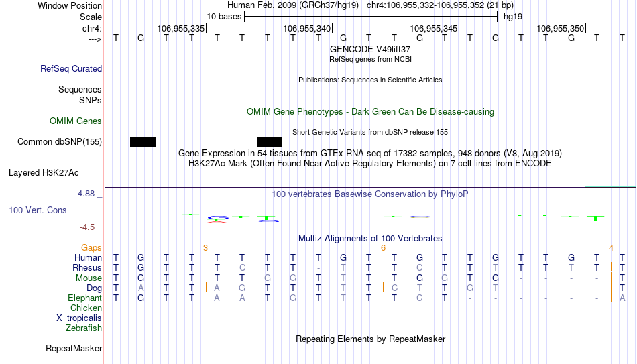Click the first dbSNP variant black block
Viewport: 637px width, 364px height.
[x=143, y=142]
